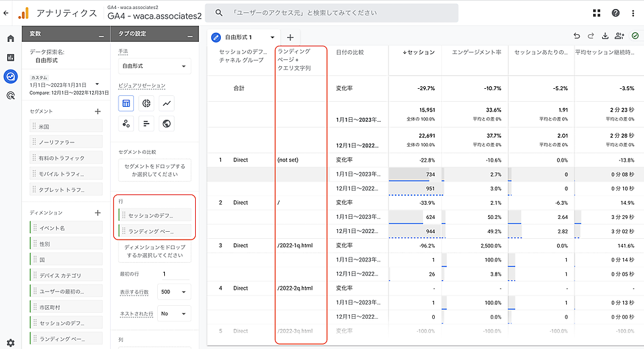Select the geo map visualization
This screenshot has width=644, height=349.
tap(167, 124)
